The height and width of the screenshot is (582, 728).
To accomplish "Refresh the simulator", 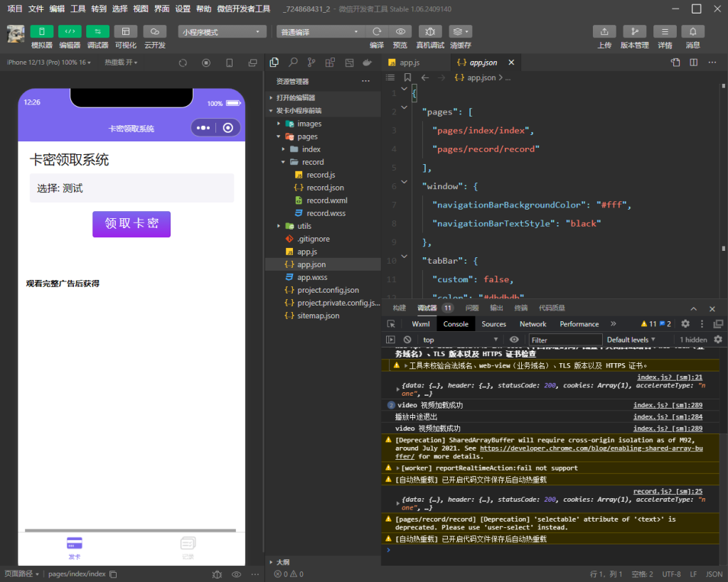I will tap(183, 63).
